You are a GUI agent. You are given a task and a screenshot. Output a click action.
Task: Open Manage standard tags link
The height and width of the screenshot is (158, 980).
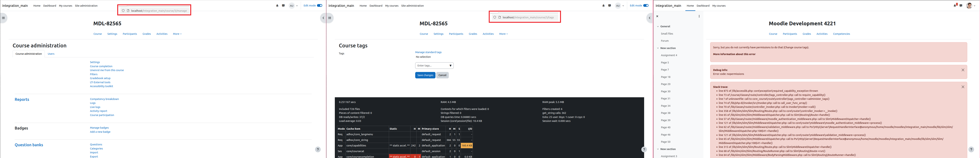[428, 52]
